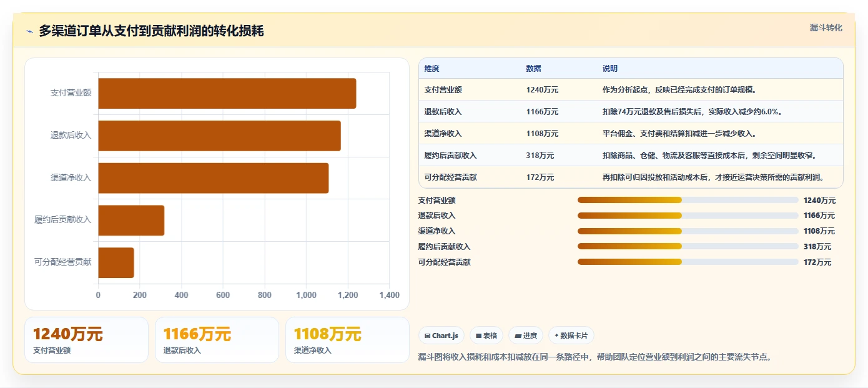The image size is (868, 388).
Task: Click the 漏斗转化 badge in header
Action: click(x=826, y=27)
